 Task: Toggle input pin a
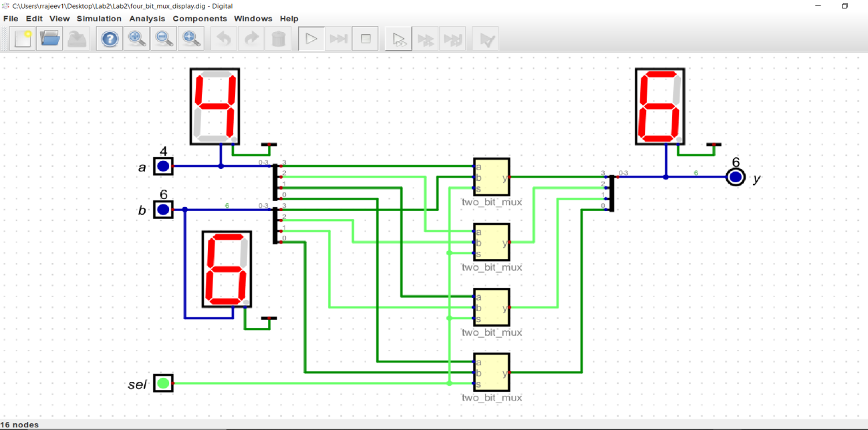(x=163, y=166)
